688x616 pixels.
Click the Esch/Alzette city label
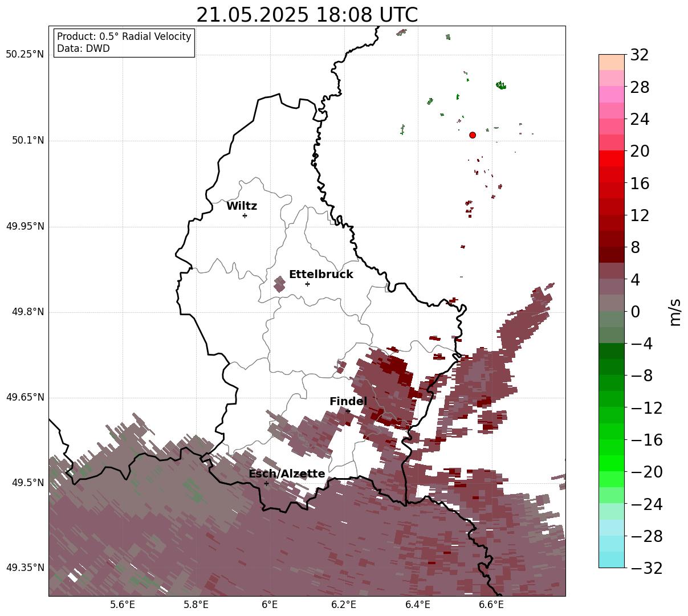(x=287, y=474)
